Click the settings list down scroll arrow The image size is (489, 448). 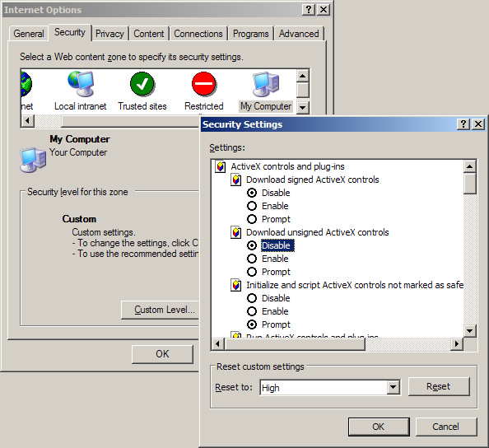click(x=470, y=331)
